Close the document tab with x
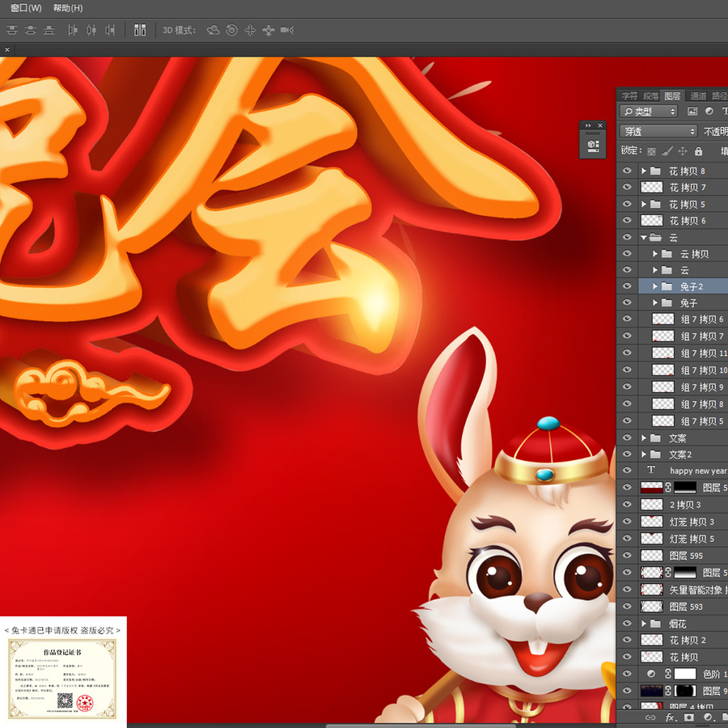728x728 pixels. 7,49
